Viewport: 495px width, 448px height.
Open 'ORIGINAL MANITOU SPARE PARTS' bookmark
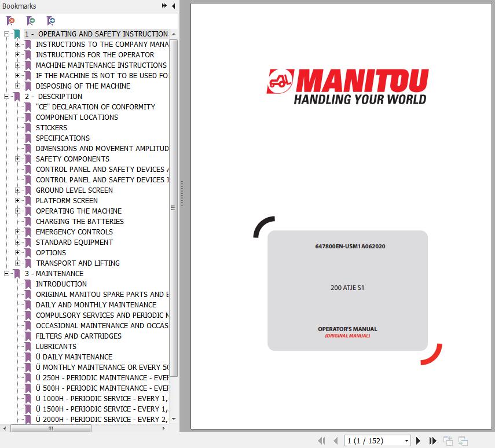(102, 295)
